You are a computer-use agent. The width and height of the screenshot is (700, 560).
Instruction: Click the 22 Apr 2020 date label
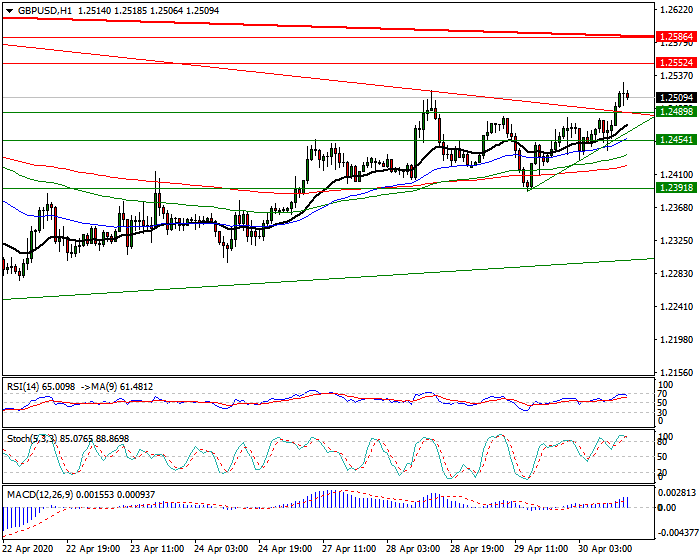tap(28, 548)
